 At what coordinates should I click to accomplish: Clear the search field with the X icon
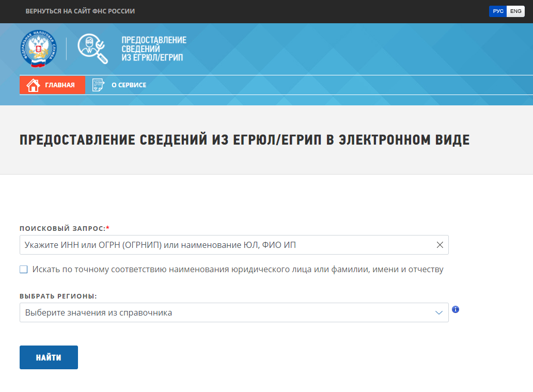tap(440, 245)
